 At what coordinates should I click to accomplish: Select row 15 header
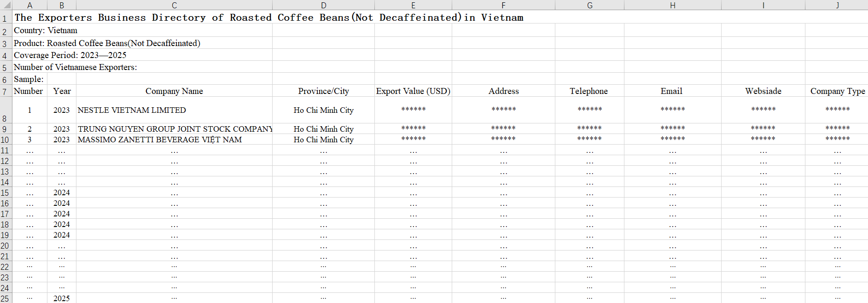(5, 192)
